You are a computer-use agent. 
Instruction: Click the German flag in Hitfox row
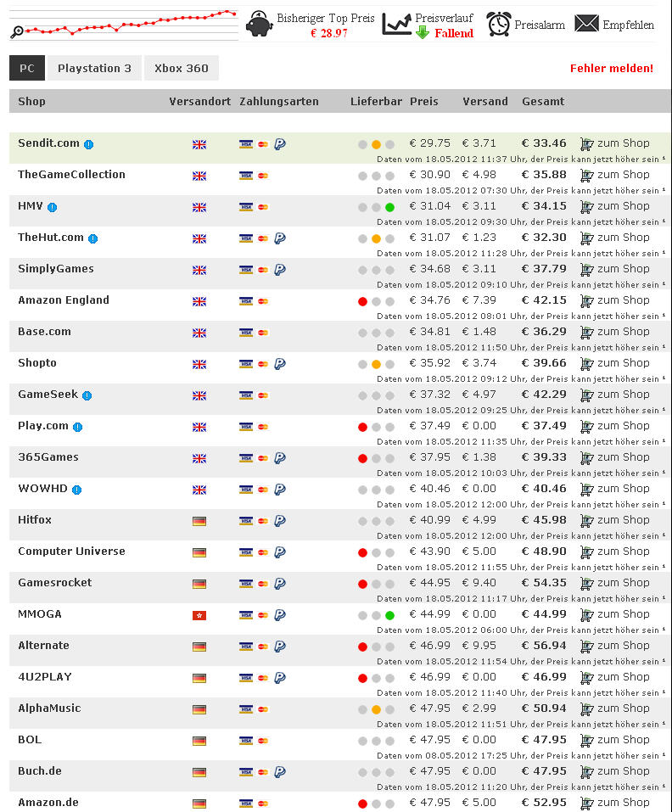[x=199, y=521]
